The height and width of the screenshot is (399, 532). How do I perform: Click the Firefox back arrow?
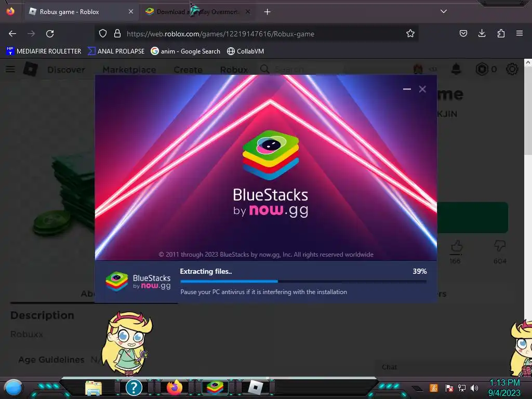click(x=12, y=34)
